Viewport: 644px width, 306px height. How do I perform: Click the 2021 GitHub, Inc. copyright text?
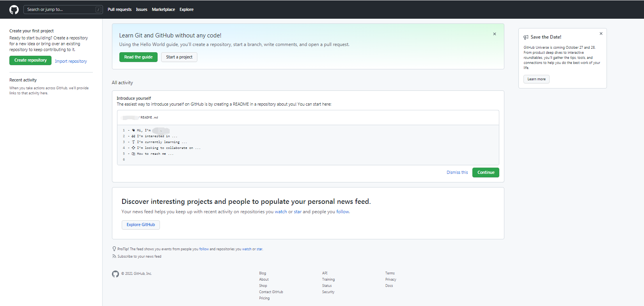137,274
